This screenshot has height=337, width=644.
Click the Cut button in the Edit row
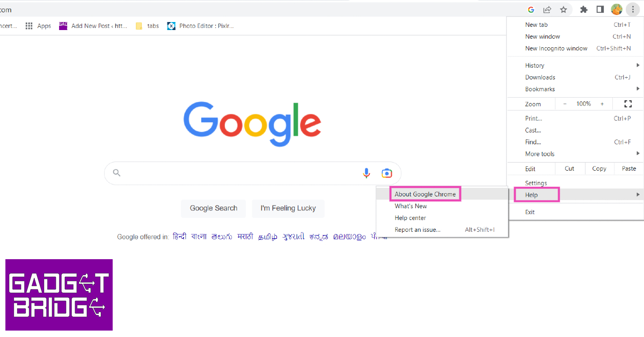pyautogui.click(x=569, y=169)
